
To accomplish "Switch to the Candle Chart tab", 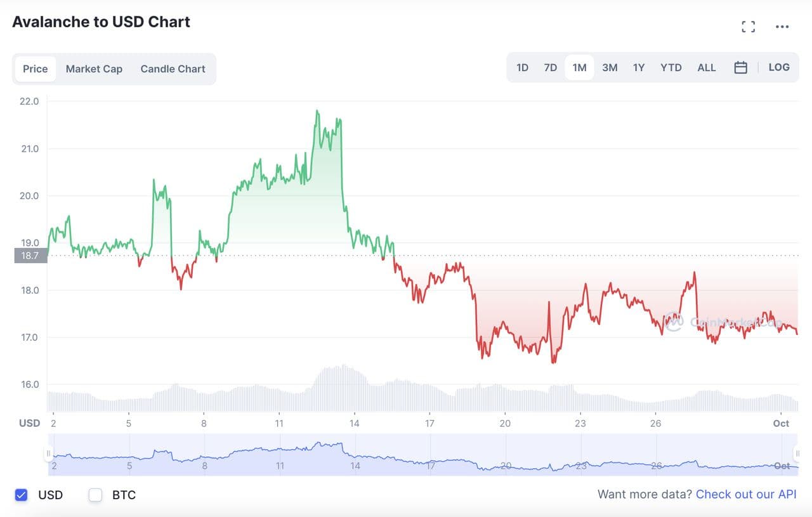I will [173, 69].
